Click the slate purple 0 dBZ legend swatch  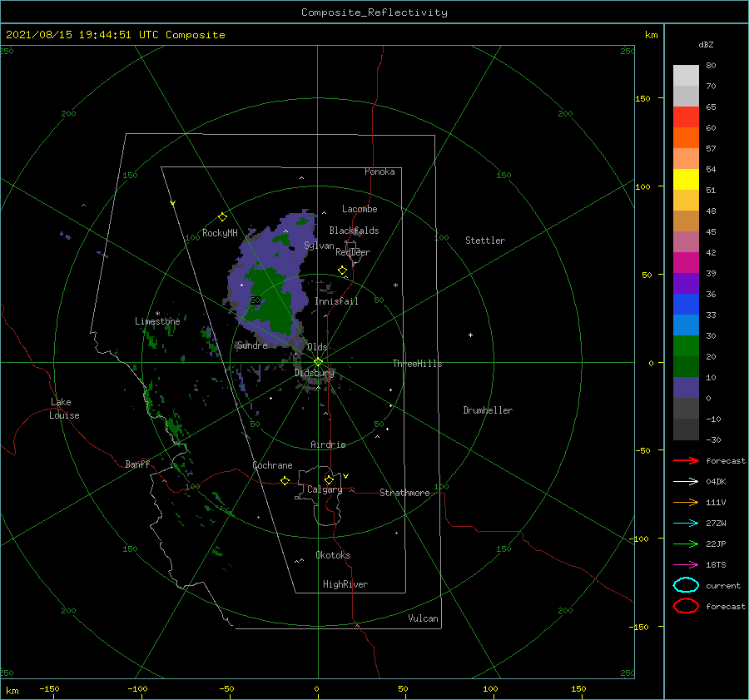686,388
